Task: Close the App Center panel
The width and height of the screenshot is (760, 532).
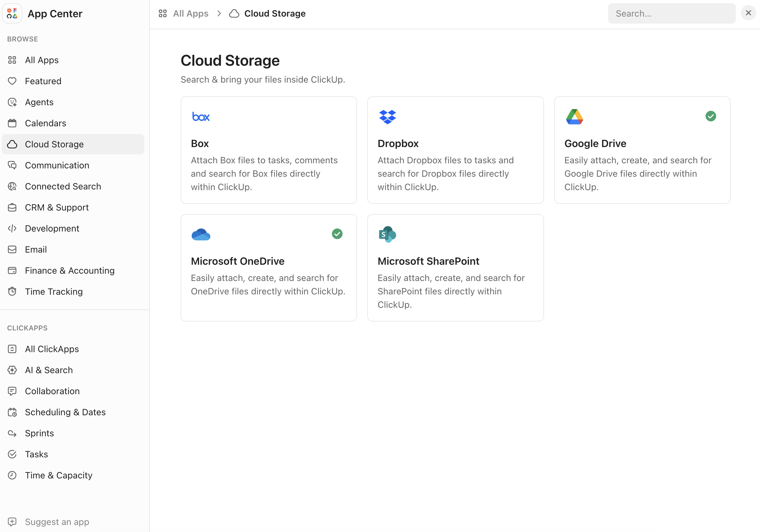Action: 748,13
